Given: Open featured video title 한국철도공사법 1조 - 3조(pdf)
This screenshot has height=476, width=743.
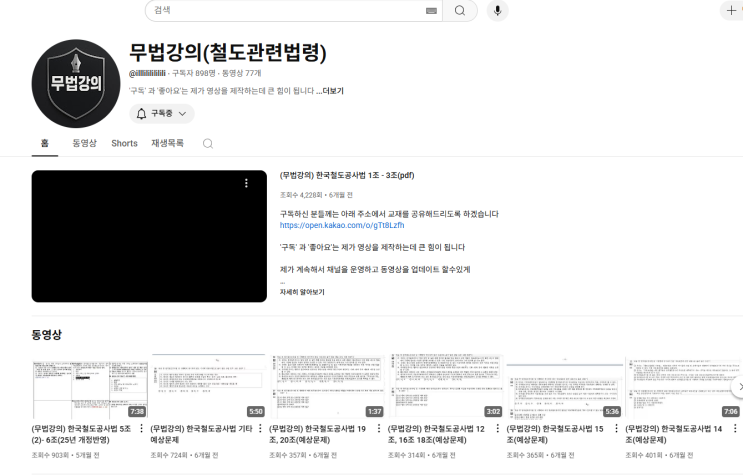Looking at the screenshot, I should [x=347, y=175].
